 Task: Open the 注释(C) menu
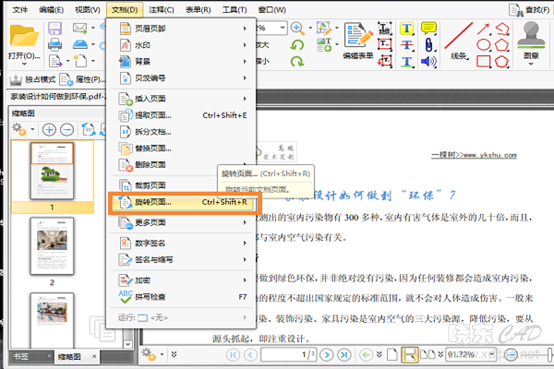[161, 10]
